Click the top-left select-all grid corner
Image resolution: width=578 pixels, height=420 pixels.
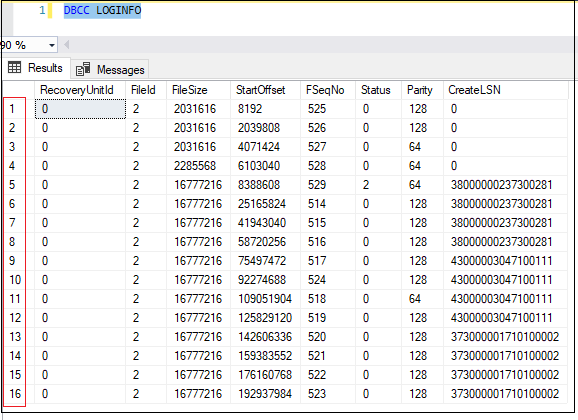point(18,90)
